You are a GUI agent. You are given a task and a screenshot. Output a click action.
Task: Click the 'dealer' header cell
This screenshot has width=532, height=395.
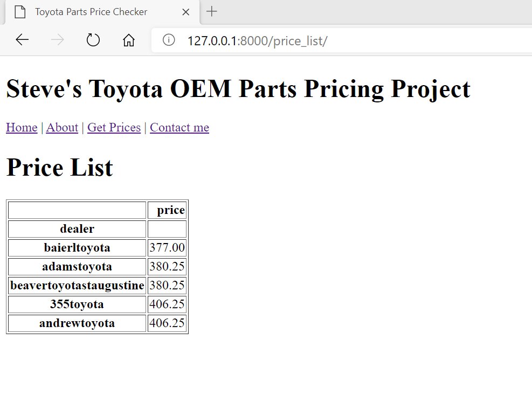click(x=77, y=229)
